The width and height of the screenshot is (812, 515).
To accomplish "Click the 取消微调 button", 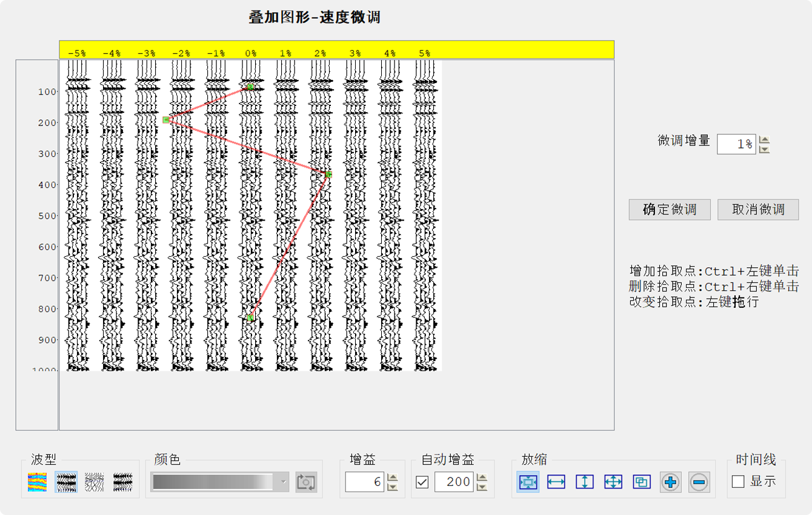I will tap(758, 210).
